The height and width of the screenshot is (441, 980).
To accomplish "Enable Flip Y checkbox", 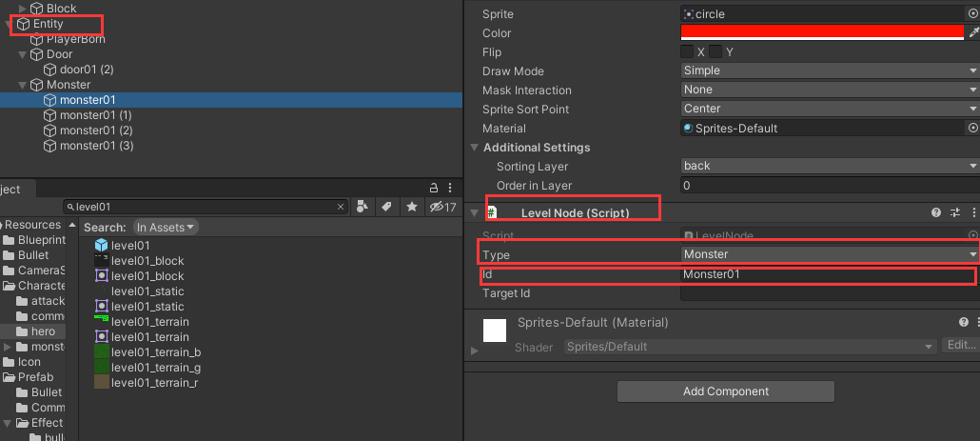I will pos(715,51).
